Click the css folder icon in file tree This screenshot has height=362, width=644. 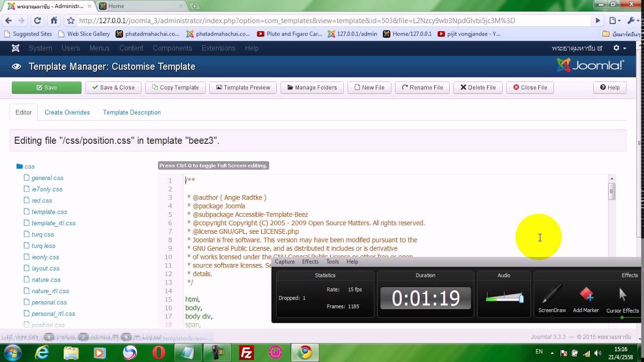20,166
